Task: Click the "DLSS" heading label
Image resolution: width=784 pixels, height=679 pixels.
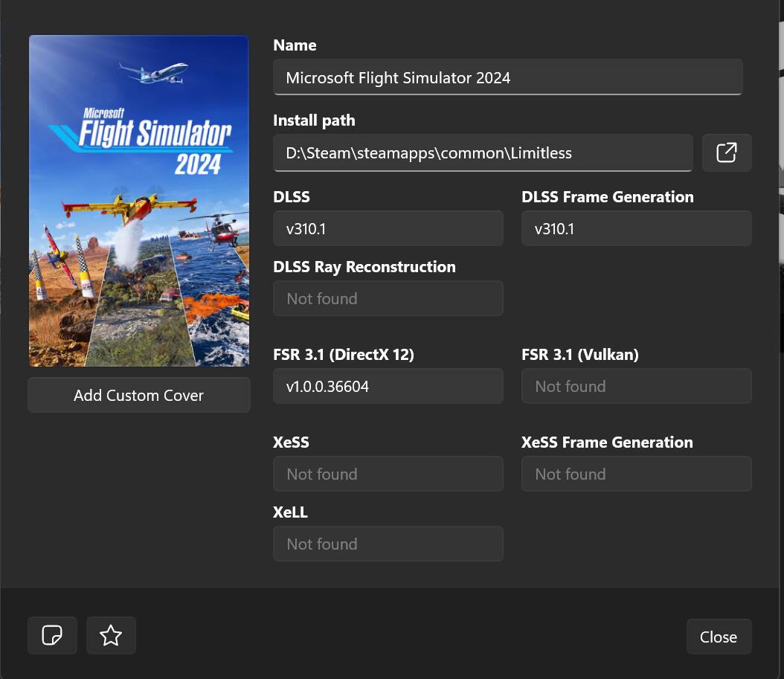Action: [x=292, y=197]
